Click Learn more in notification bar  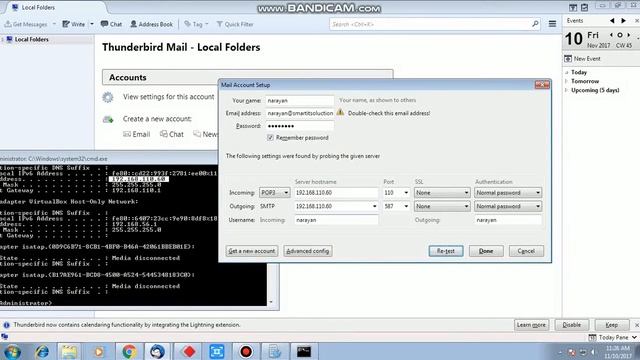[531, 325]
